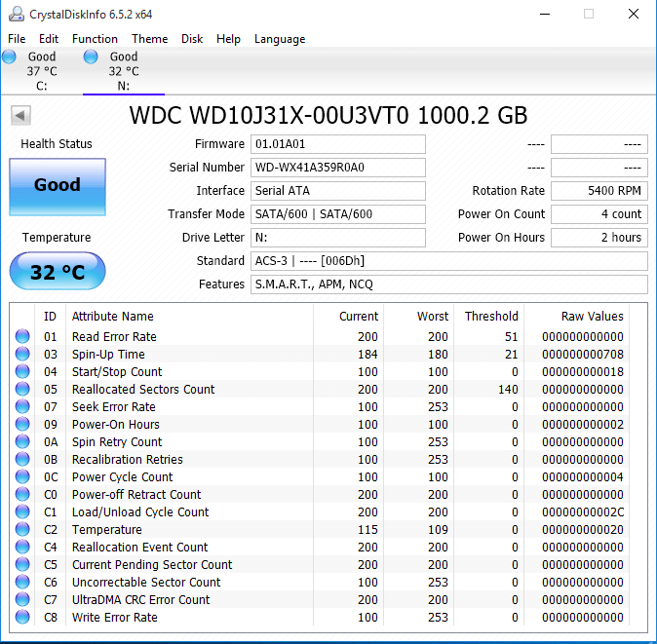The width and height of the screenshot is (657, 644).
Task: Select the Reallocated Sectors Count attribute name
Action: click(x=143, y=390)
